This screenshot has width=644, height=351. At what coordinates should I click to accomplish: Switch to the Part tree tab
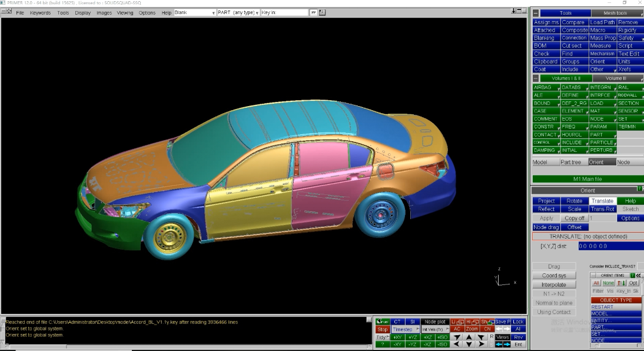tap(570, 162)
